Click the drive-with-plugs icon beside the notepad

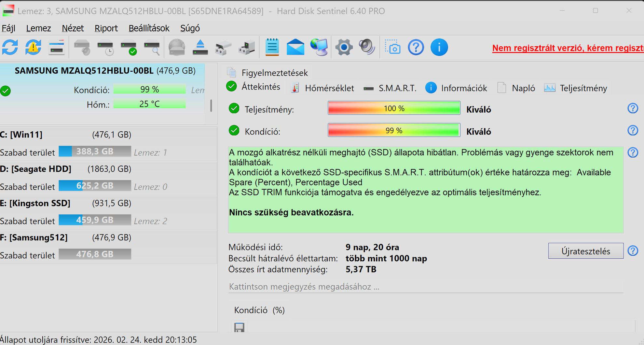coord(247,48)
